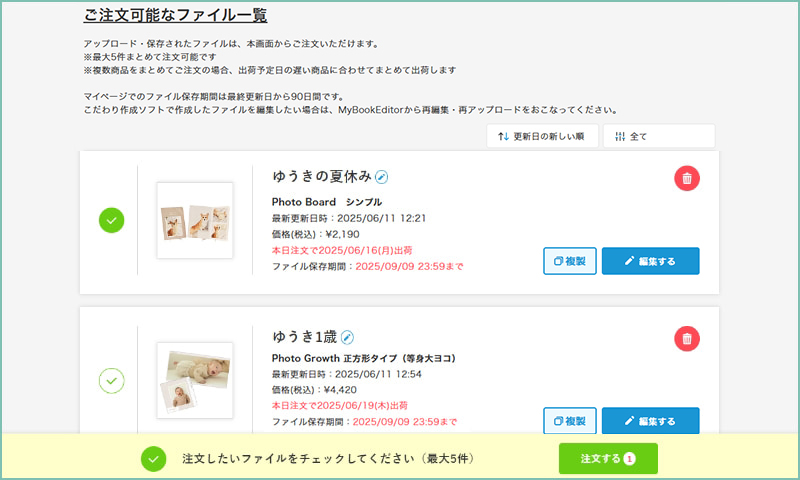Click the 注文する order button
Screen dimensions: 800x480
pos(608,459)
